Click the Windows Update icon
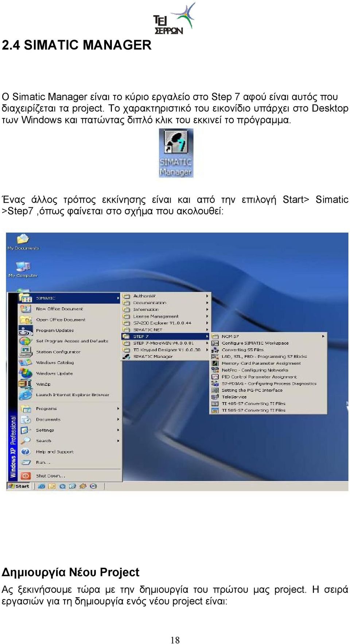 pyautogui.click(x=26, y=373)
